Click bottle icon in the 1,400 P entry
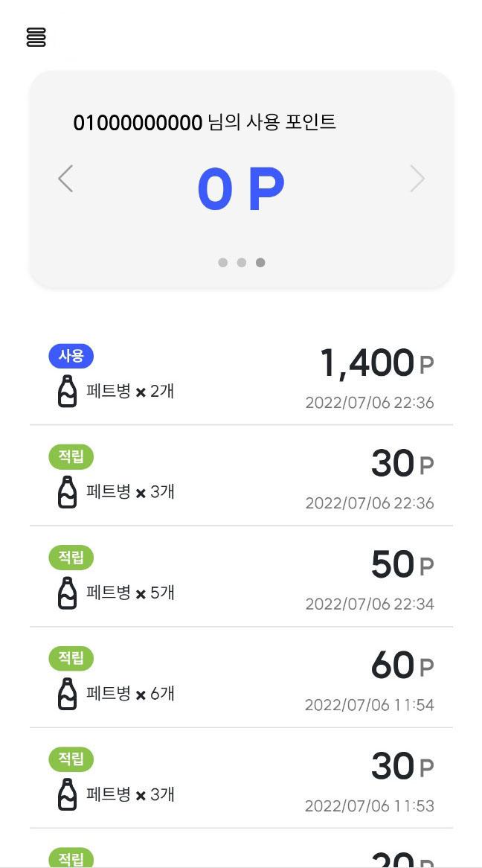The width and height of the screenshot is (482, 868). [x=68, y=392]
